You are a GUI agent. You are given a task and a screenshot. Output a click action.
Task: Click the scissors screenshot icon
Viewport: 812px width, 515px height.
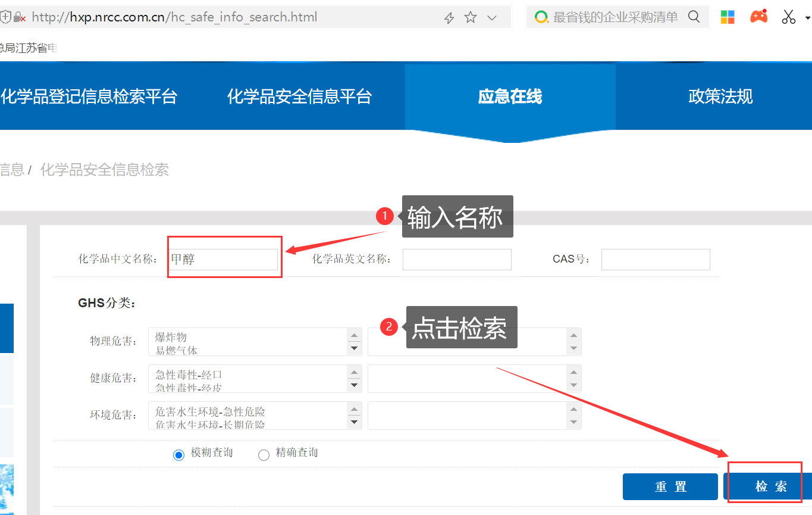click(x=788, y=16)
